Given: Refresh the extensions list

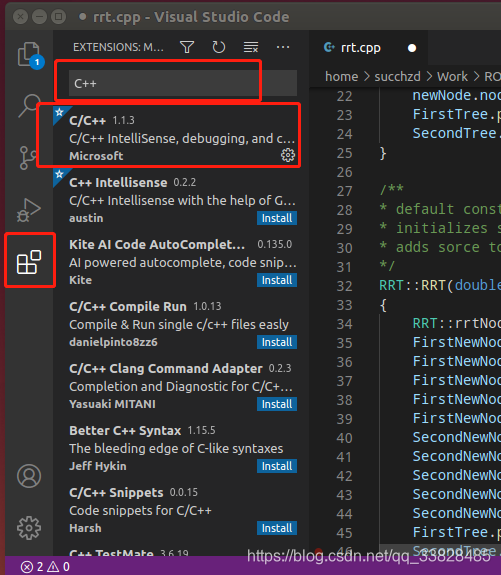Looking at the screenshot, I should coord(219,47).
